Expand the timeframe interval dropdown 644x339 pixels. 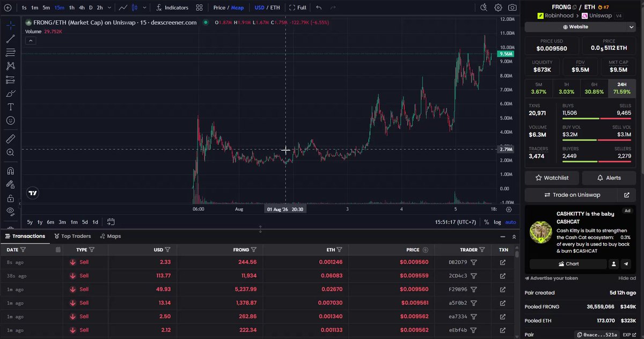[109, 8]
